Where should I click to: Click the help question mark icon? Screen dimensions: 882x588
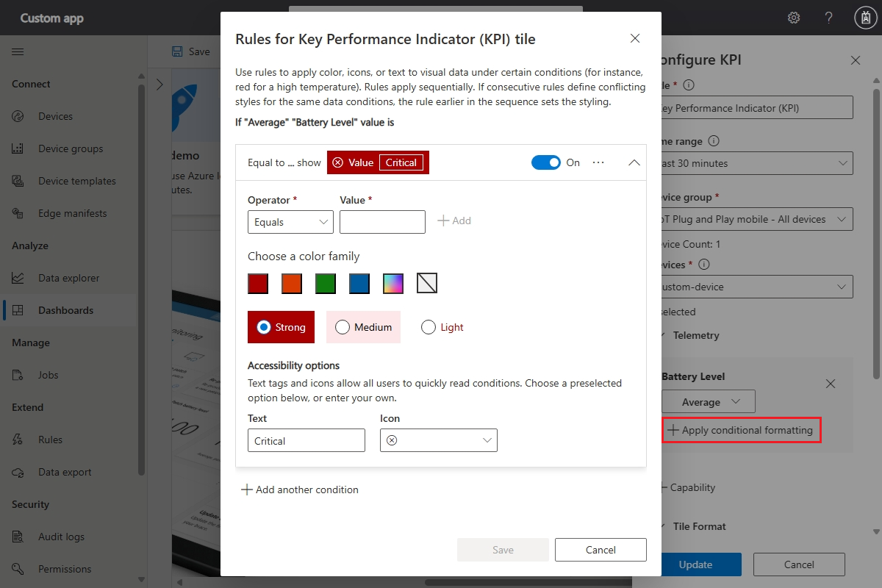(x=828, y=18)
